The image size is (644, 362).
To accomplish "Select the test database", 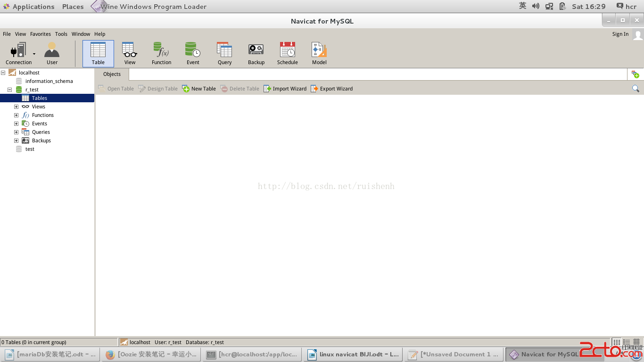I will 30,149.
